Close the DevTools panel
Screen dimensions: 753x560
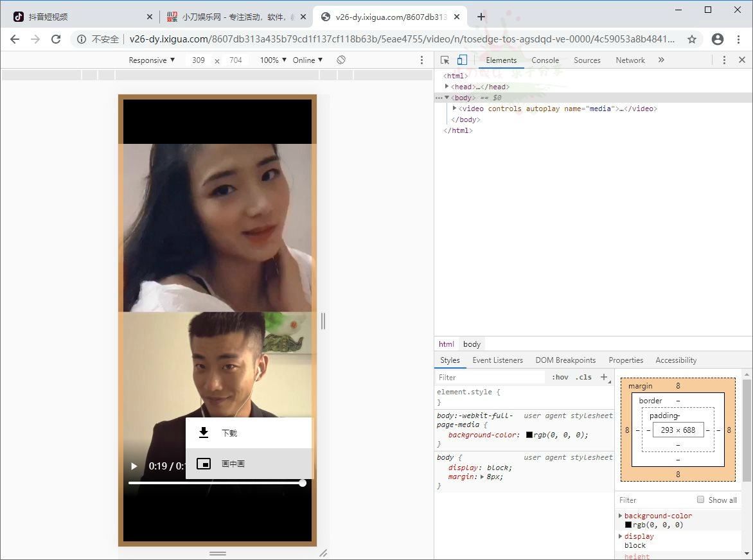coord(741,60)
